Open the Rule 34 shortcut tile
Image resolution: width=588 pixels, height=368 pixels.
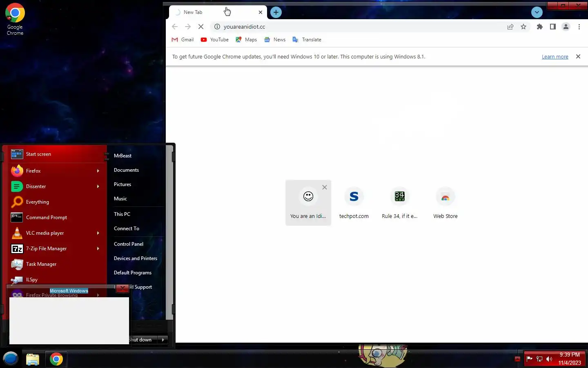[x=400, y=202]
